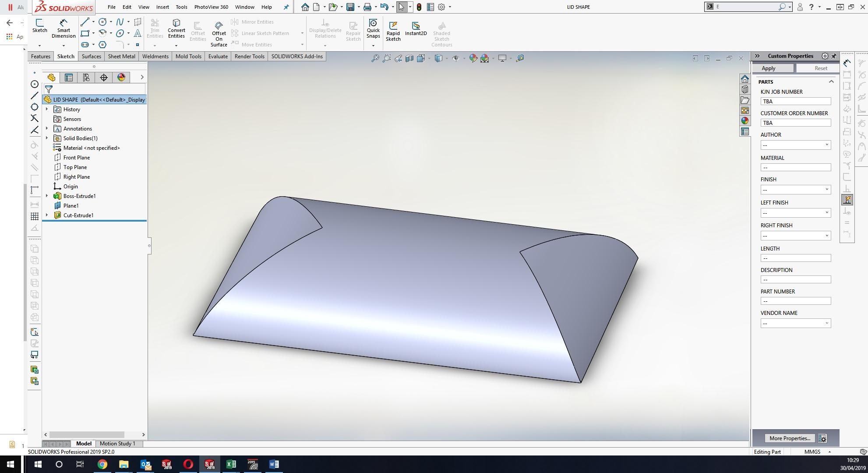Viewport: 868px width, 473px height.
Task: Open the Rapid Sketch tool
Action: 393,31
